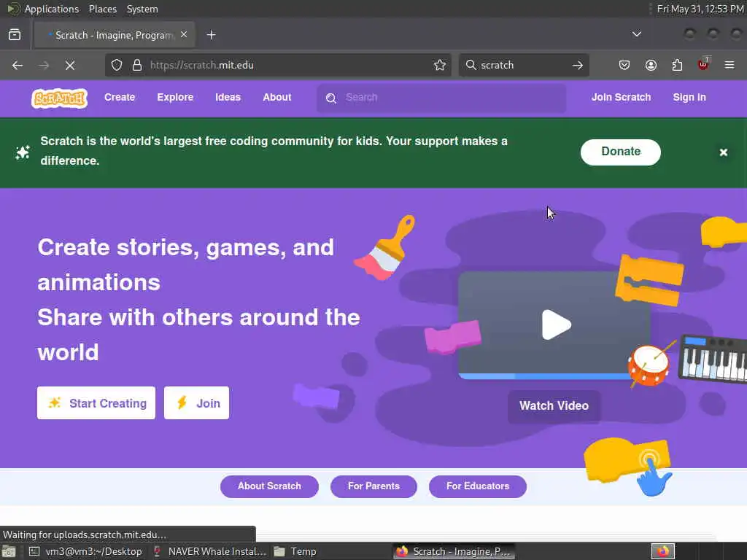The width and height of the screenshot is (747, 560).
Task: Click the Firefox View icon left of tabs
Action: (15, 34)
